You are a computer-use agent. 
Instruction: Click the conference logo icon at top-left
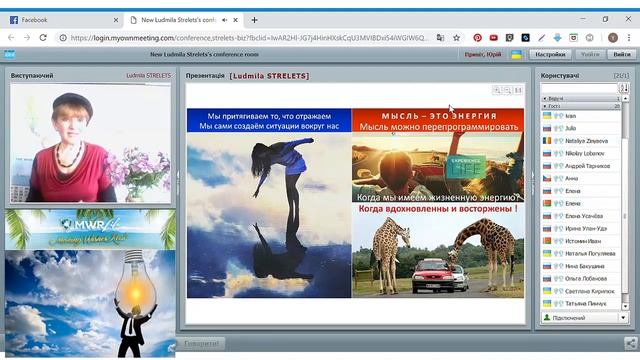[9, 54]
